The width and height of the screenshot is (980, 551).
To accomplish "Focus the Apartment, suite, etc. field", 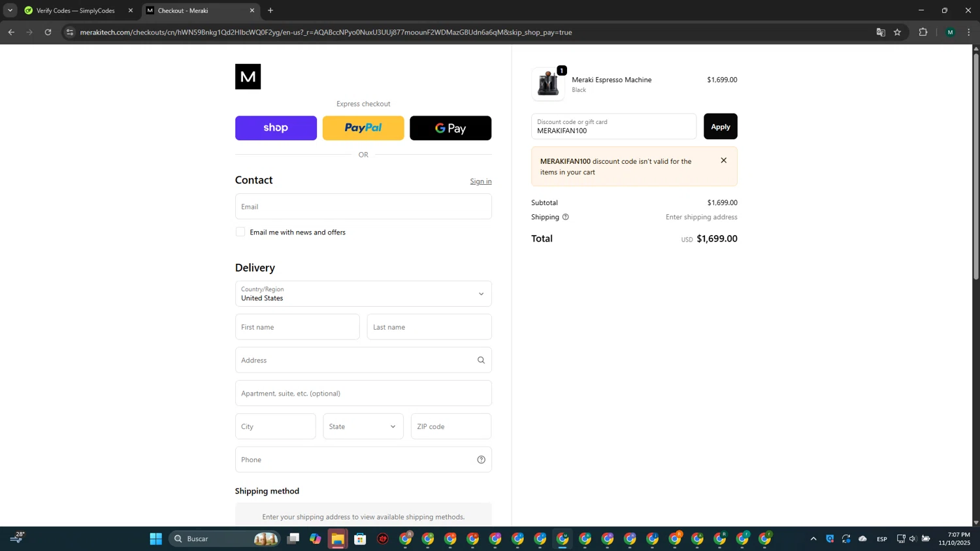I will point(363,394).
